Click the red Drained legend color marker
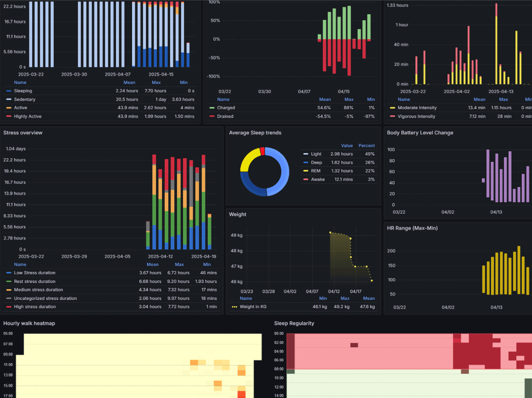Viewport: 532px width, 398px height. (x=212, y=117)
